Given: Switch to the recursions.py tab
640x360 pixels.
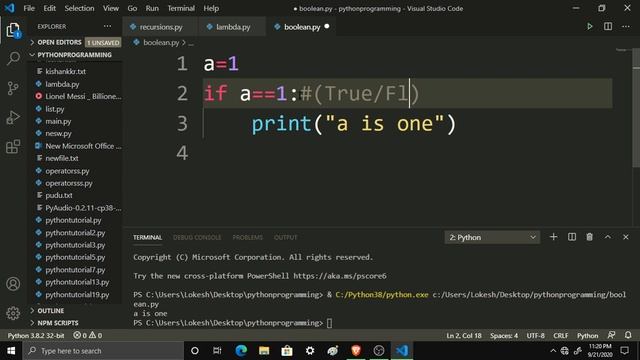Looking at the screenshot, I should pos(160,27).
